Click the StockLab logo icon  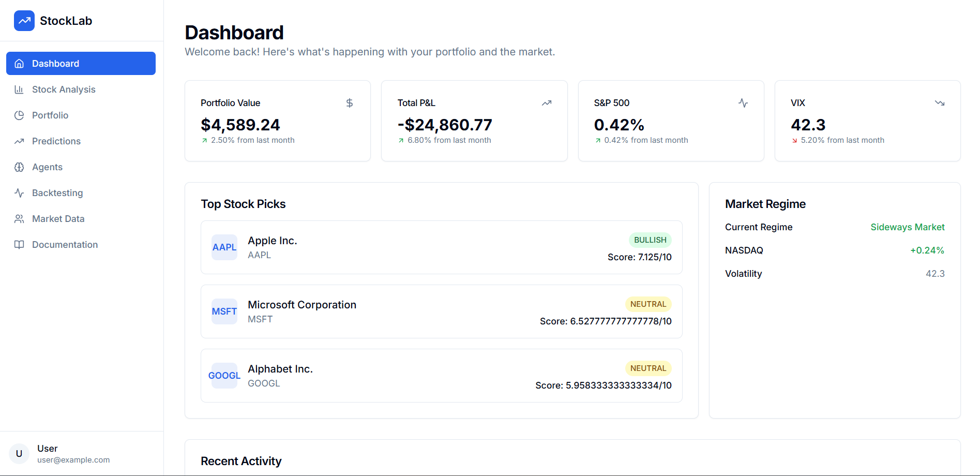(24, 21)
